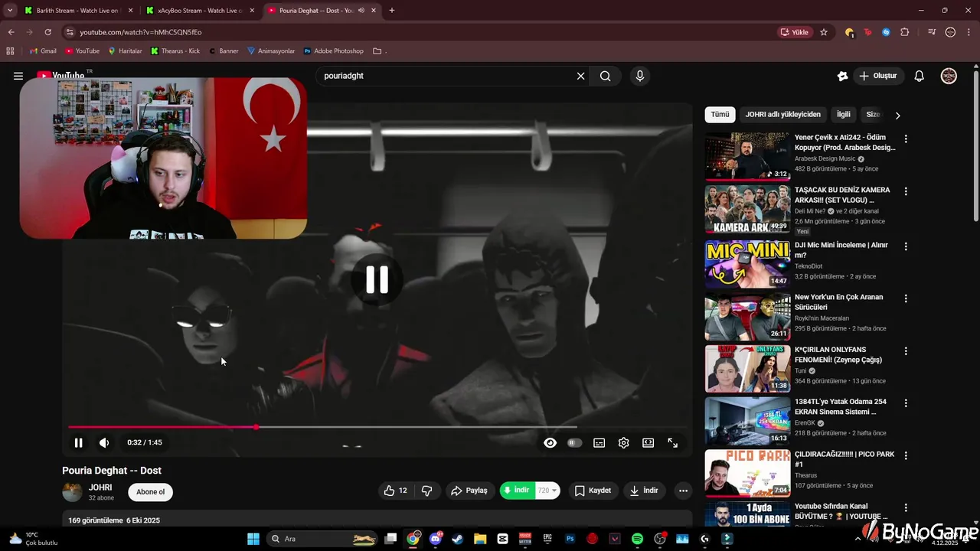Viewport: 980px width, 551px height.
Task: Click the red playhead scrubber dot
Action: 256,427
